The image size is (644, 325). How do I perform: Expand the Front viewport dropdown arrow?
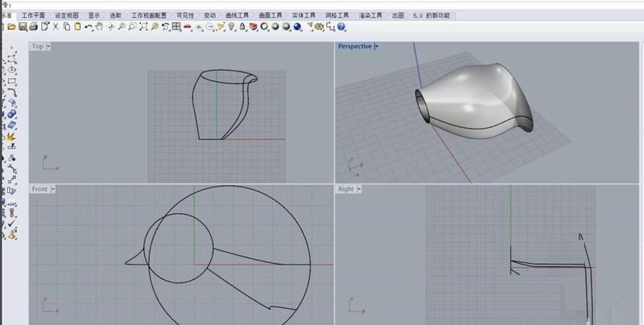point(53,189)
